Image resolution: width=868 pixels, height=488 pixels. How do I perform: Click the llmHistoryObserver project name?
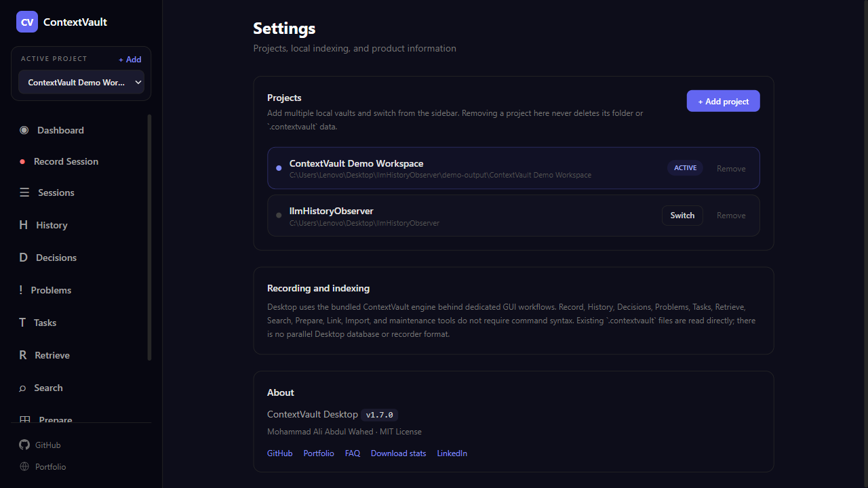332,211
